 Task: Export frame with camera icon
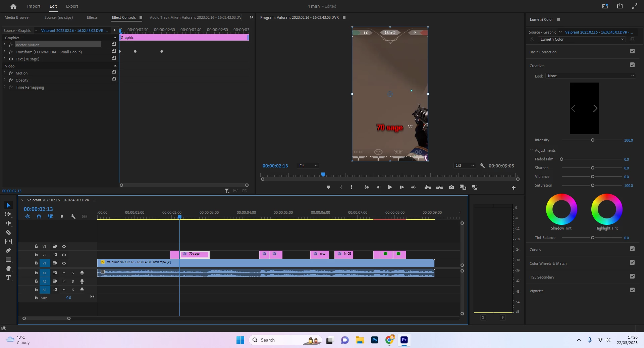(451, 187)
